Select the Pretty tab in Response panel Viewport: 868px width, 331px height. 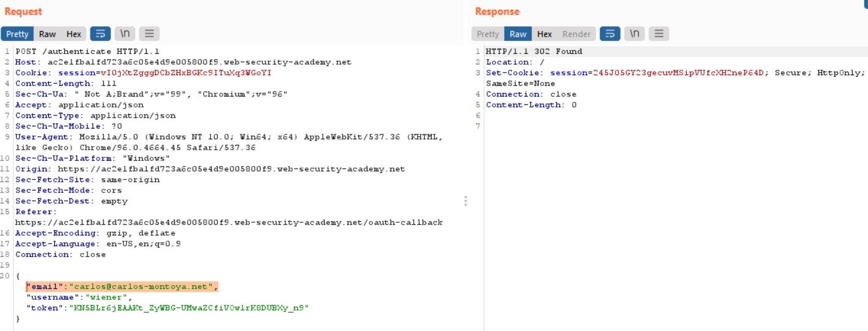488,34
